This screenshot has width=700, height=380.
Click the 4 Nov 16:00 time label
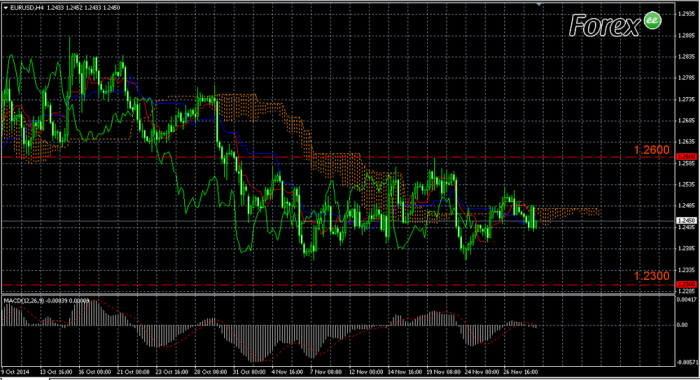pyautogui.click(x=288, y=372)
